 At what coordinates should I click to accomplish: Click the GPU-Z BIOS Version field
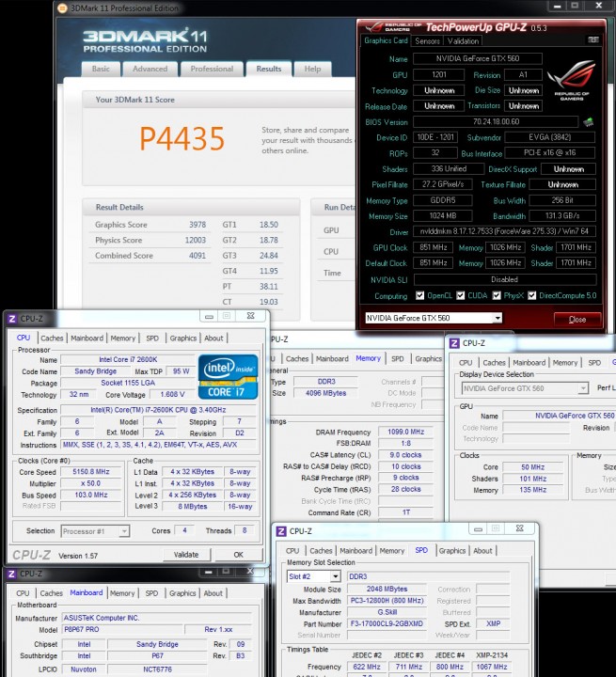tap(496, 121)
